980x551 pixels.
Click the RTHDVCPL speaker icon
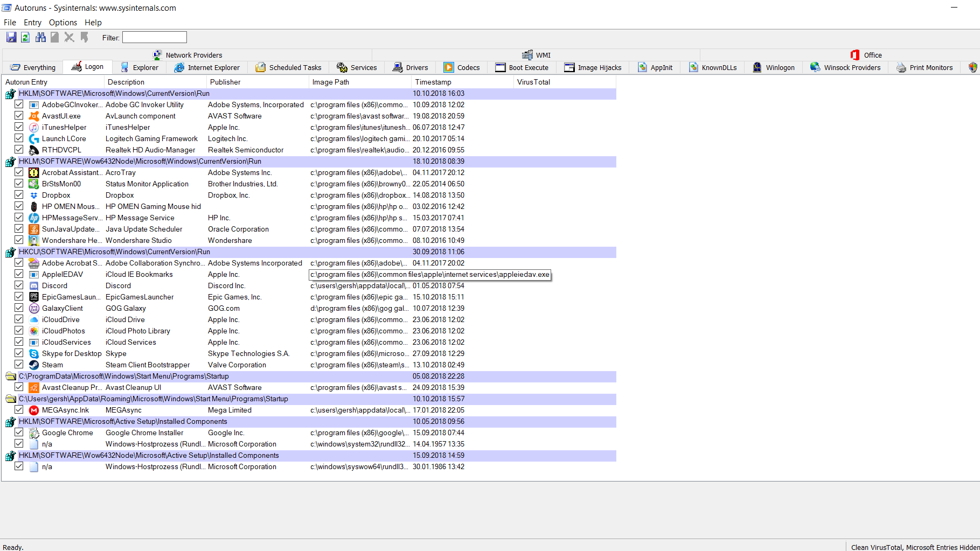click(34, 150)
